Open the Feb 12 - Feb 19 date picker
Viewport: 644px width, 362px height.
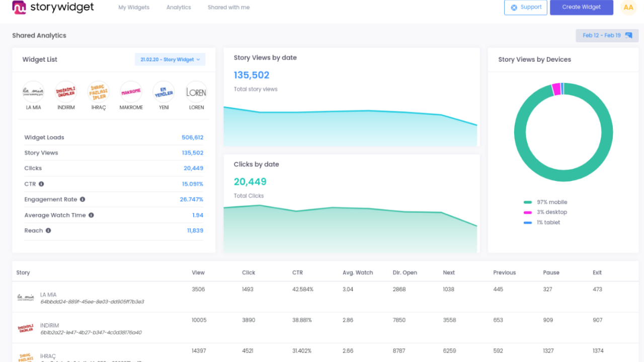[x=607, y=36]
